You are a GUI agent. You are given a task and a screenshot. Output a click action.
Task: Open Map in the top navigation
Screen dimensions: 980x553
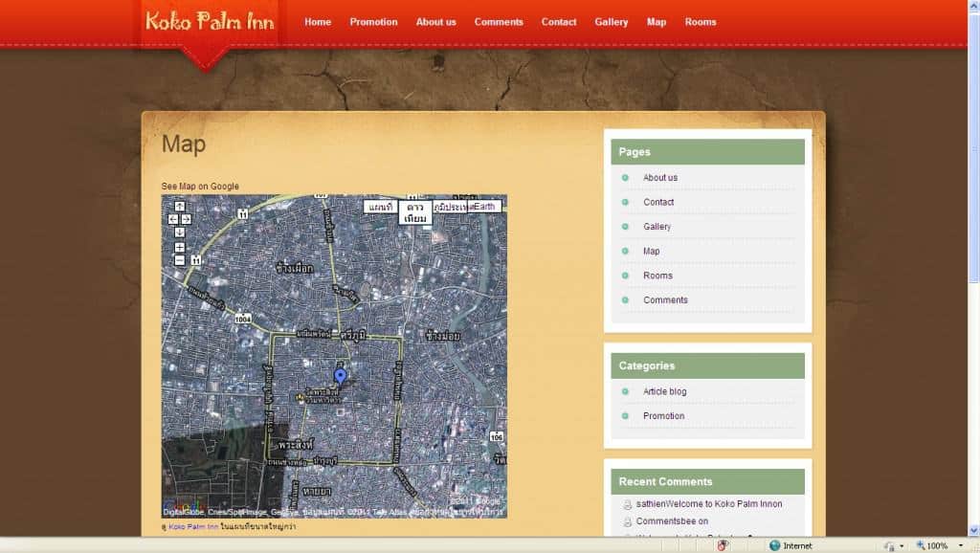tap(657, 22)
